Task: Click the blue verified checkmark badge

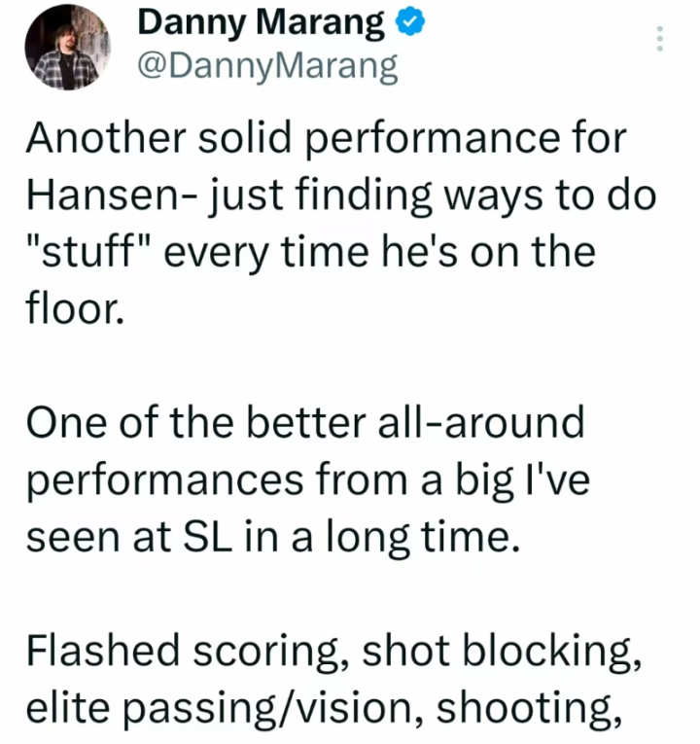Action: 410,22
